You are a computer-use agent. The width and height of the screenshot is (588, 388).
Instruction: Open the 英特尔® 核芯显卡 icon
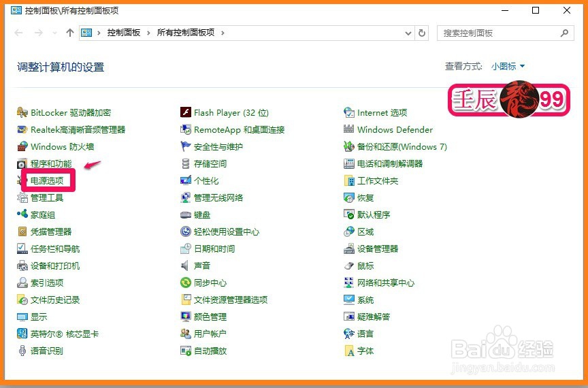[22, 334]
